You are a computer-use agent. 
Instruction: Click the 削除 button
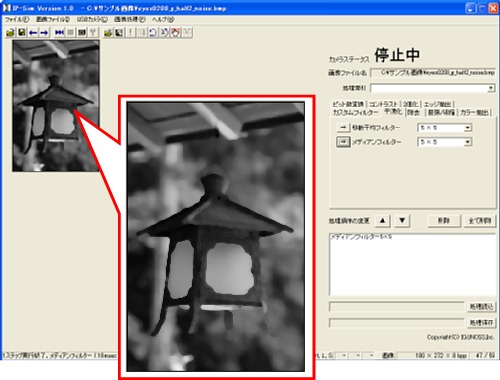tap(444, 221)
